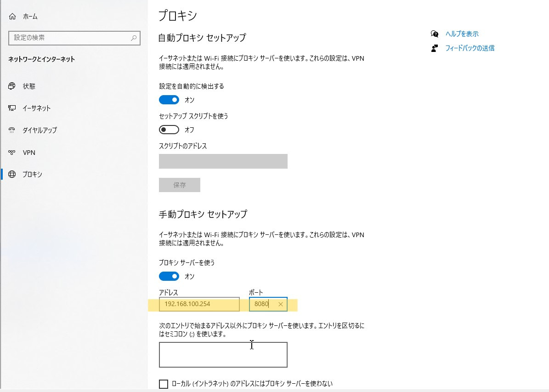This screenshot has height=392, width=549.
Task: Open the ヘルプを表示 link
Action: [462, 34]
